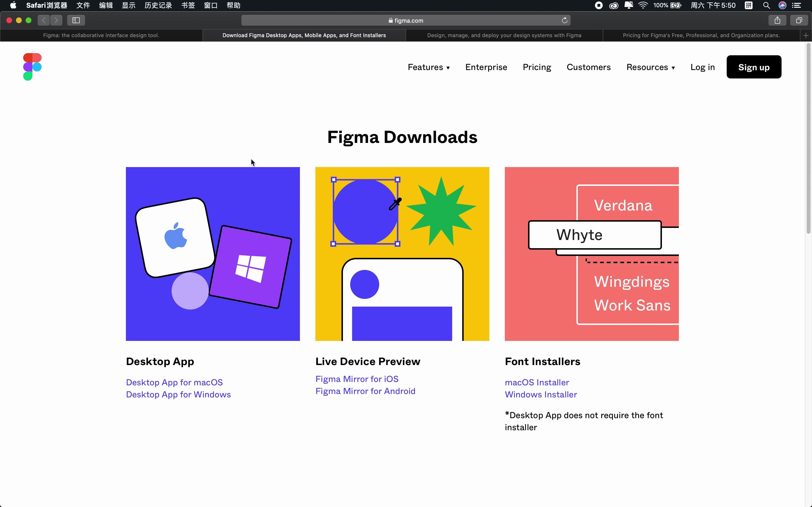
Task: Add a new tab with plus icon
Action: point(806,35)
